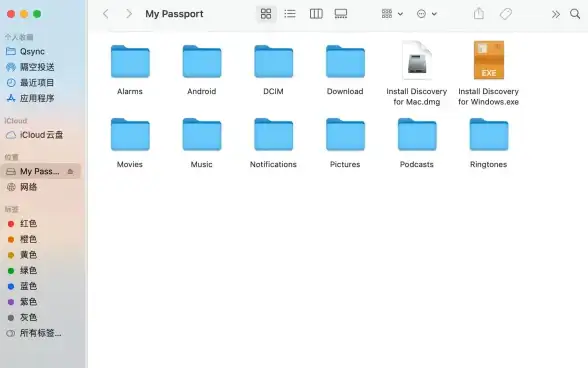The image size is (588, 368).
Task: Switch to column view
Action: (316, 14)
